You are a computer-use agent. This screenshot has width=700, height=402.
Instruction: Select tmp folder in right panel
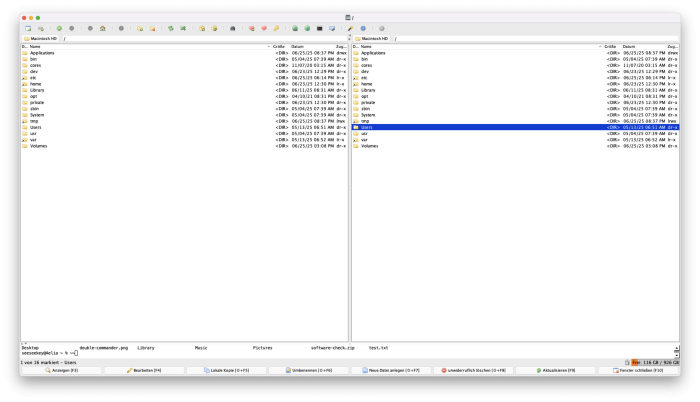(516, 121)
